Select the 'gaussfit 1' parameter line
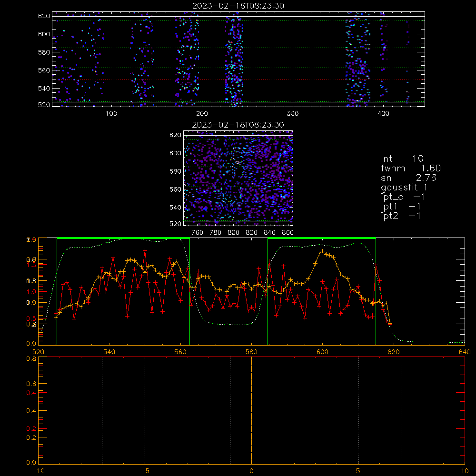 [404, 187]
